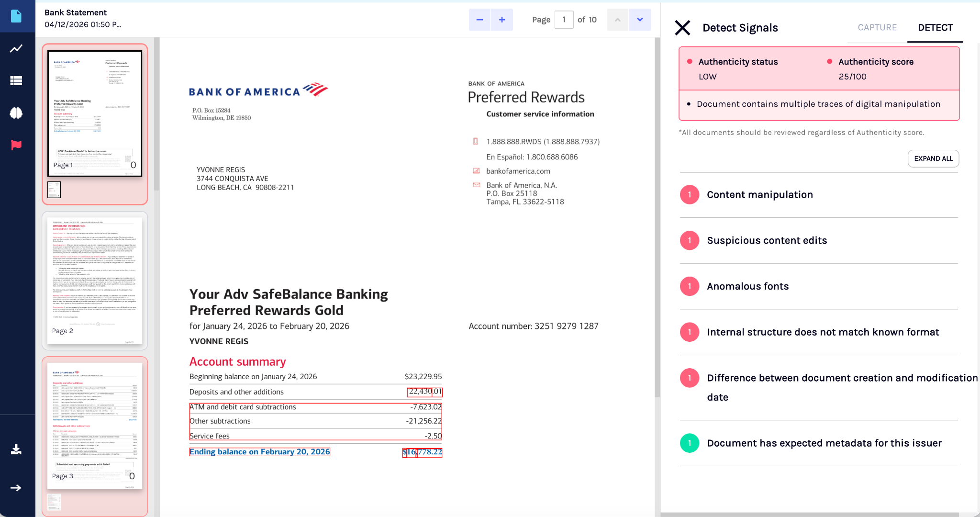Click the Preferred Rewards heading
This screenshot has width=980, height=517.
[x=526, y=97]
